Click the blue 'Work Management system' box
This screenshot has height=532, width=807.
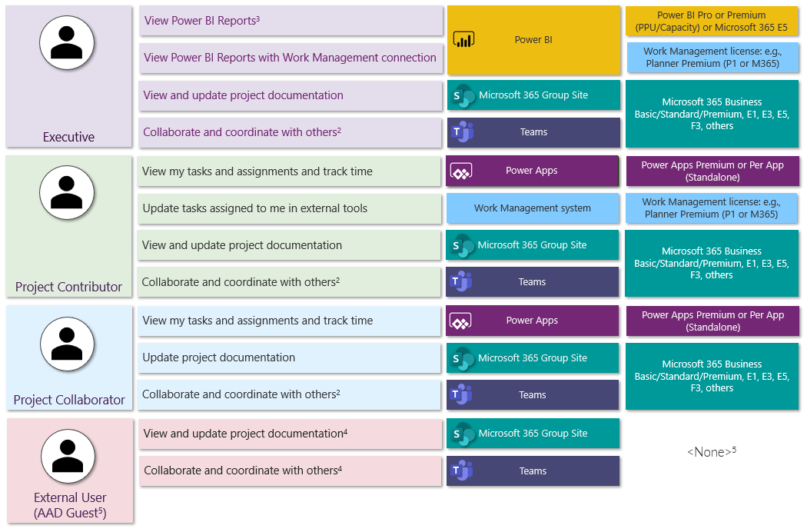coord(533,208)
